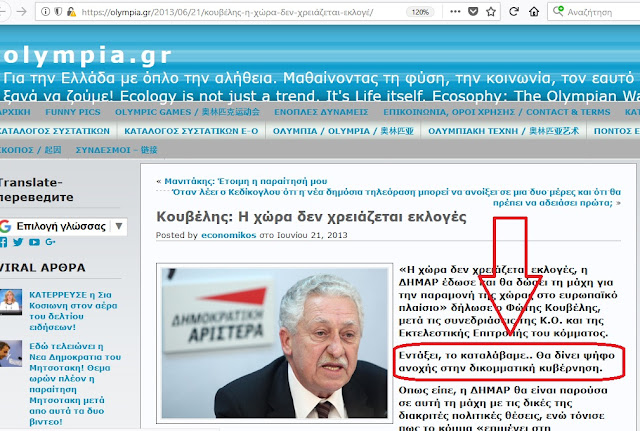Click the post date Ιουνίου 21, 2013
This screenshot has width=640, height=431.
pyautogui.click(x=312, y=235)
